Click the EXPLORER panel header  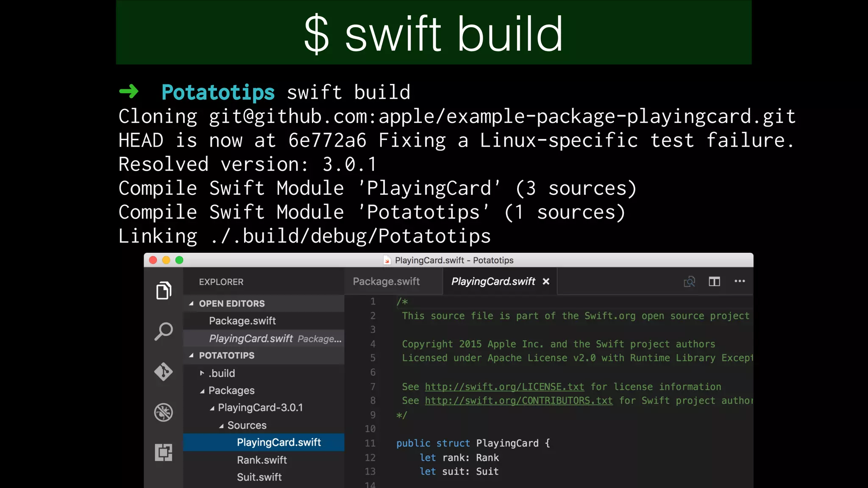pyautogui.click(x=221, y=282)
